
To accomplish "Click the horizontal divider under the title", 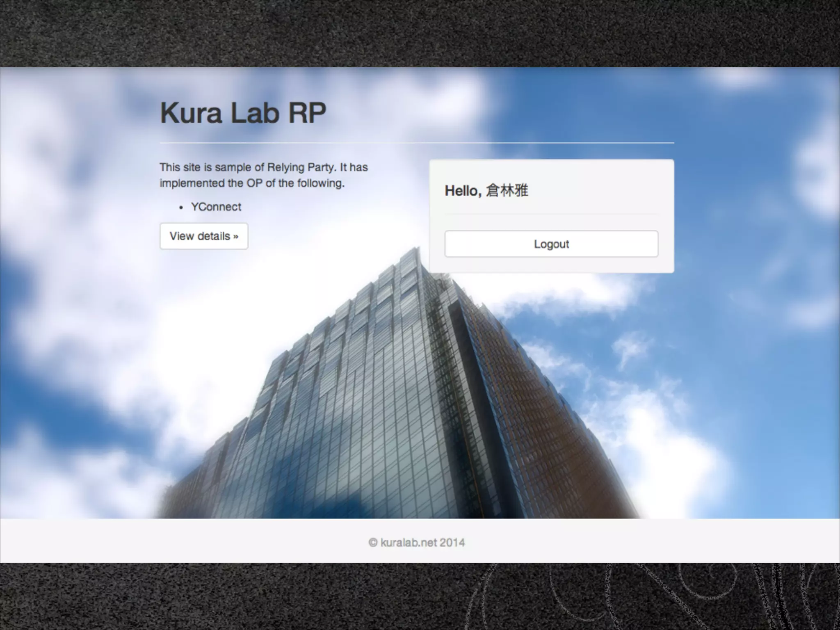I will click(x=417, y=143).
